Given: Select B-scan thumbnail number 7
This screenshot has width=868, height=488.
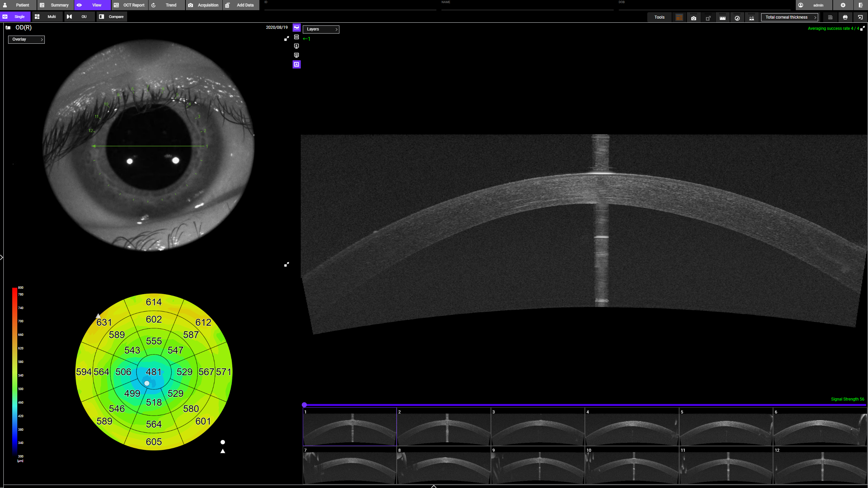Looking at the screenshot, I should [x=349, y=466].
